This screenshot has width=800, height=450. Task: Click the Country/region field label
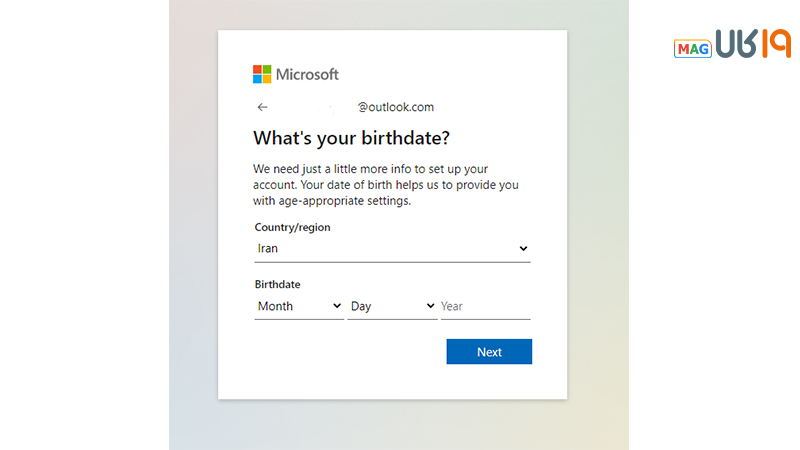pos(292,227)
